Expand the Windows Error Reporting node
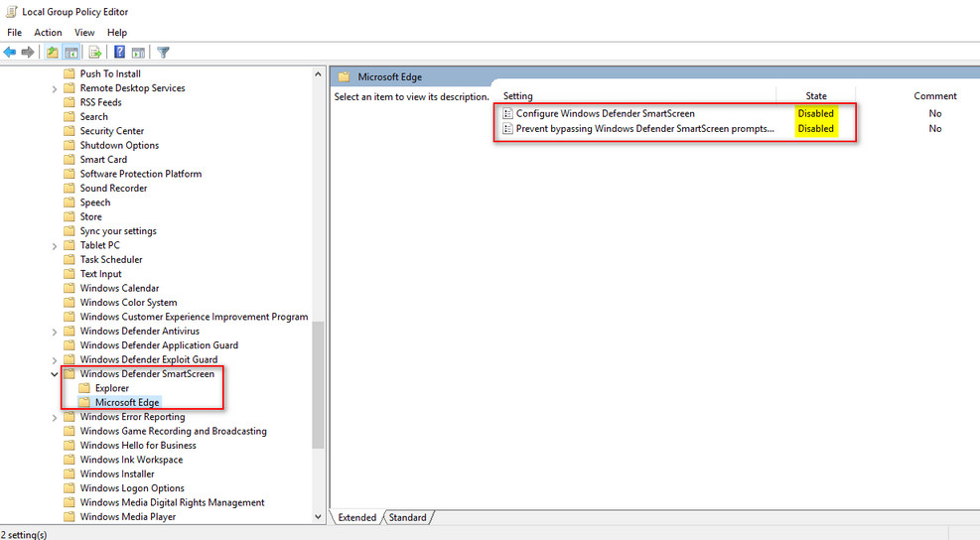 click(x=55, y=418)
